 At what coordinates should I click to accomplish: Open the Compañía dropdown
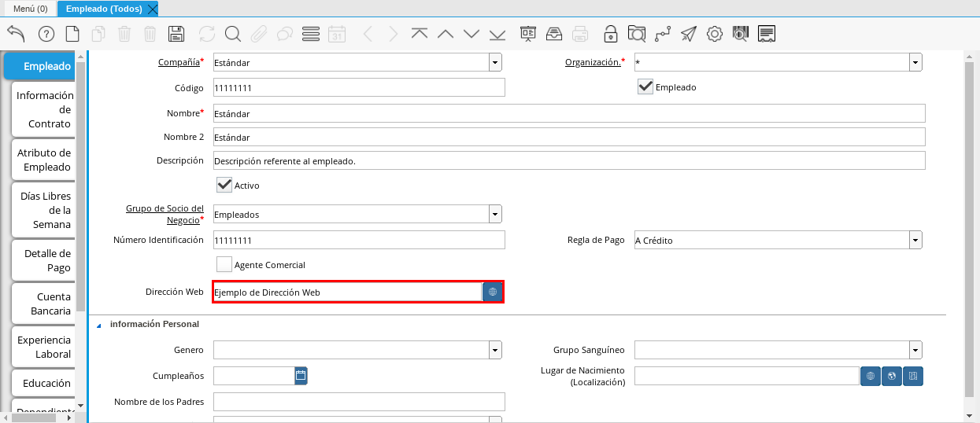[495, 62]
